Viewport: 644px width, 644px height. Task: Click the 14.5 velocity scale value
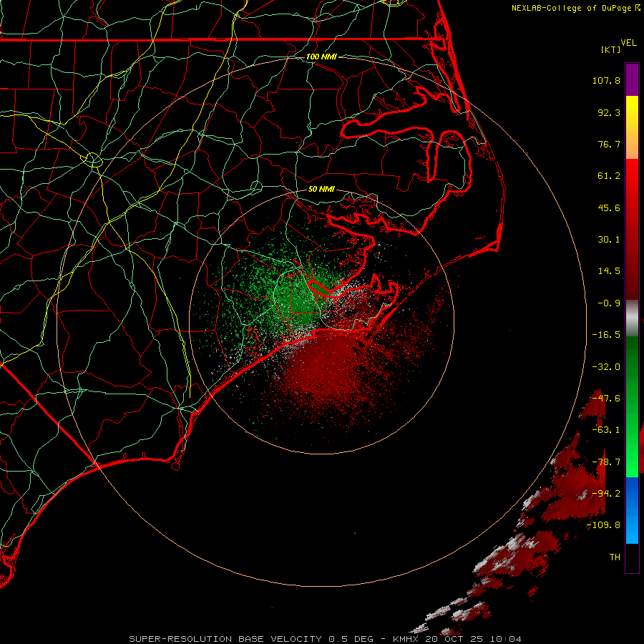pyautogui.click(x=609, y=271)
